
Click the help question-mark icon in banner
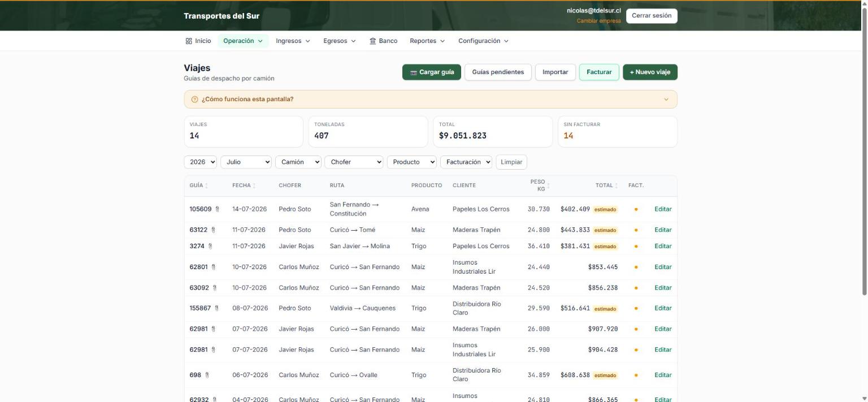(195, 100)
